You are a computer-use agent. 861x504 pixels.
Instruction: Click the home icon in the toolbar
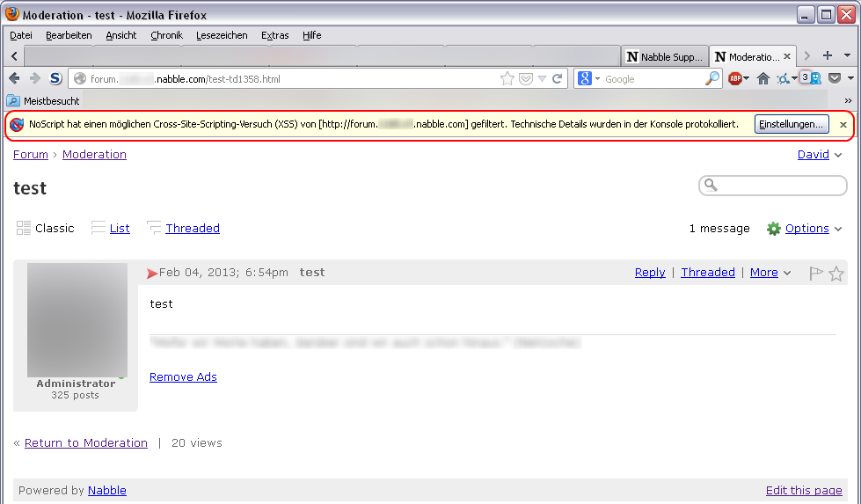click(x=762, y=78)
